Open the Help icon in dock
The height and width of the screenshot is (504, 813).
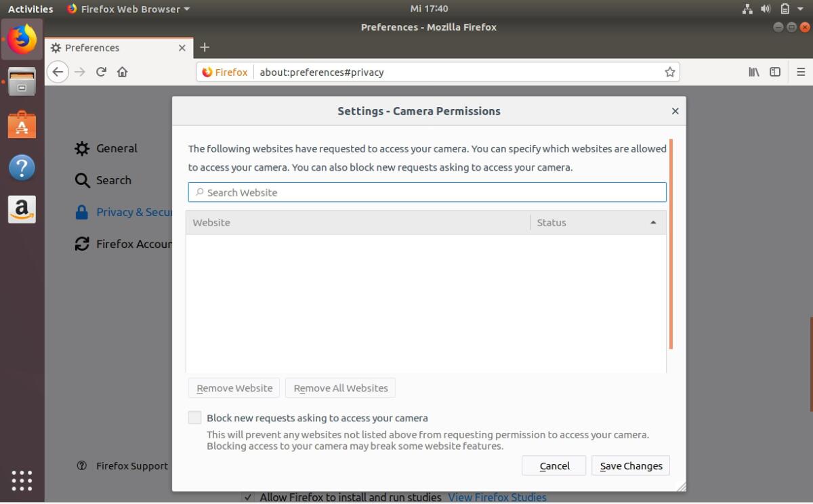pyautogui.click(x=22, y=167)
